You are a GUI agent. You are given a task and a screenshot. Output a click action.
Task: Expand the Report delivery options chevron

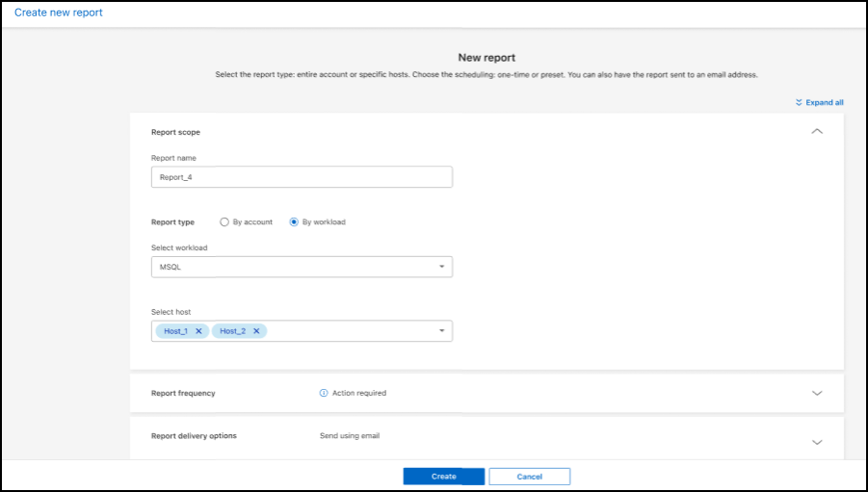(x=817, y=442)
